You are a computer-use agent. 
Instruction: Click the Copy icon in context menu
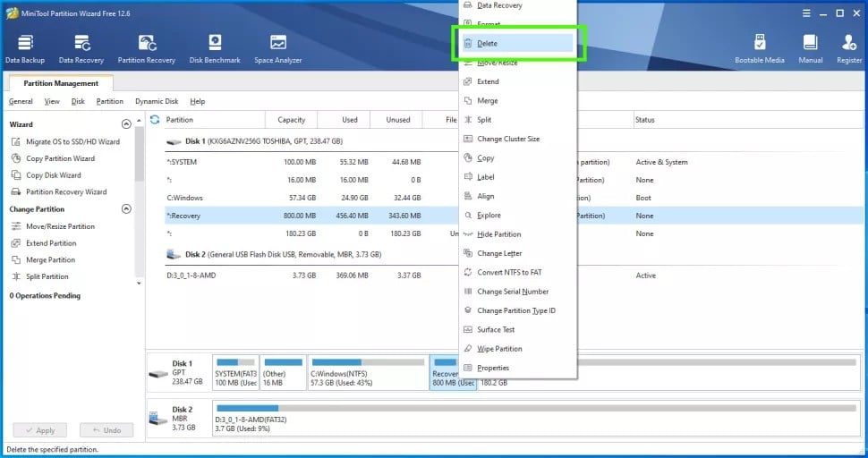[468, 157]
